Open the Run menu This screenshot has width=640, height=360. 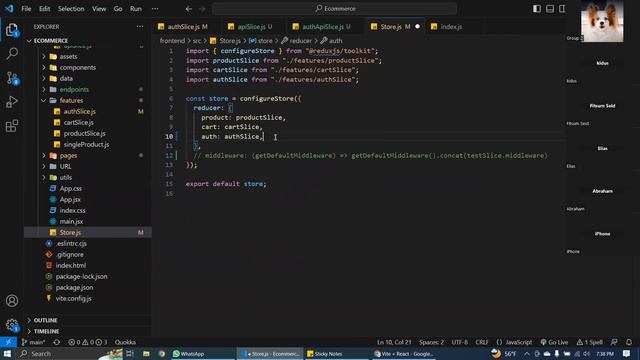pos(136,9)
